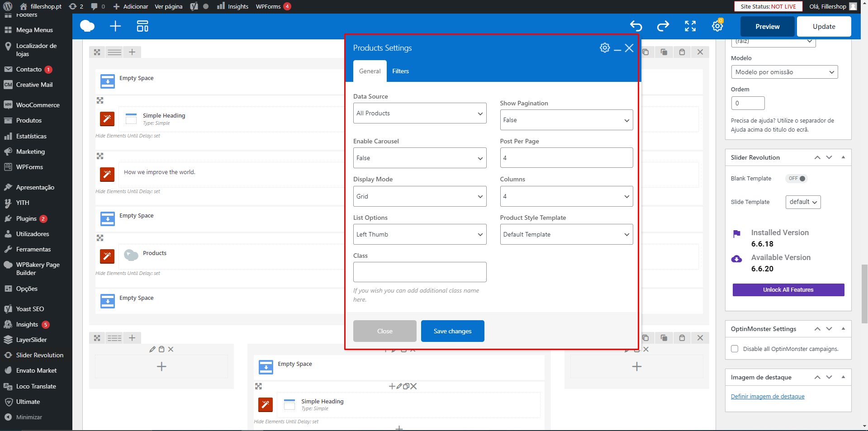This screenshot has height=431, width=868.
Task: Open Insights in the admin bar
Action: [x=232, y=6]
